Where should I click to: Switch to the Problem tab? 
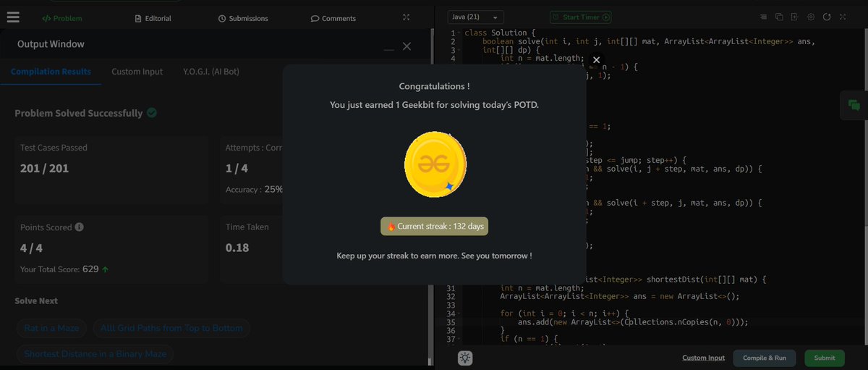(61, 18)
